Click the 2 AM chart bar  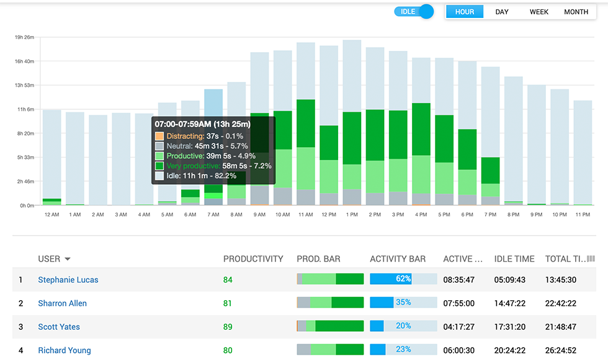(98, 160)
